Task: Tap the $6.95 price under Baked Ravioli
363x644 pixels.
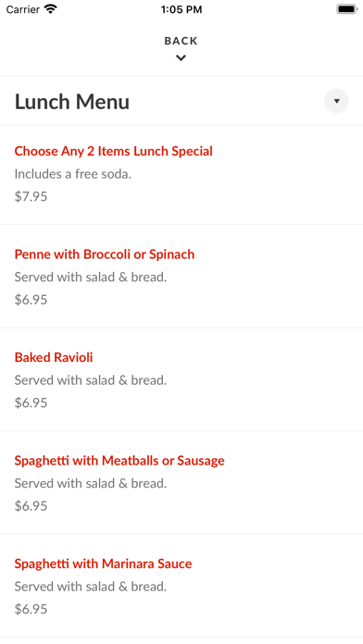Action: [31, 402]
